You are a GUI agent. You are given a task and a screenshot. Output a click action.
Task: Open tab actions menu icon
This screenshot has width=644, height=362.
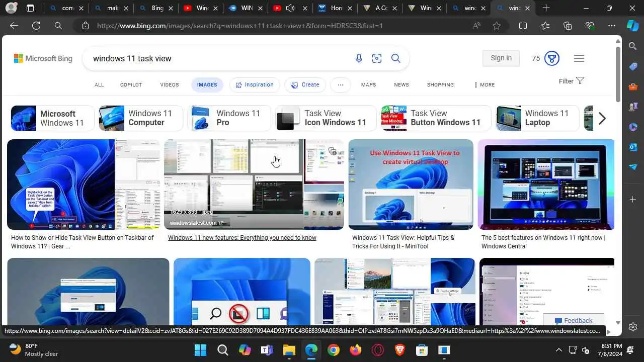[x=30, y=8]
